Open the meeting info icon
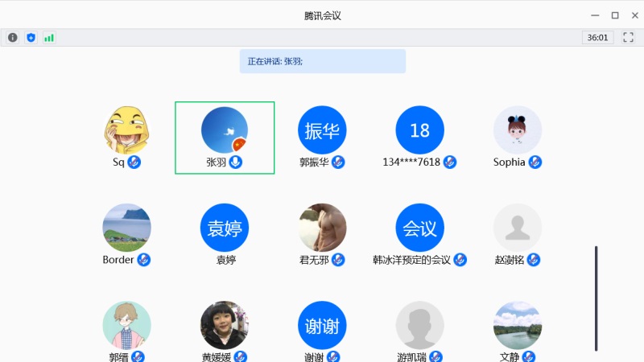Screen dimensions: 644x362 (13, 38)
